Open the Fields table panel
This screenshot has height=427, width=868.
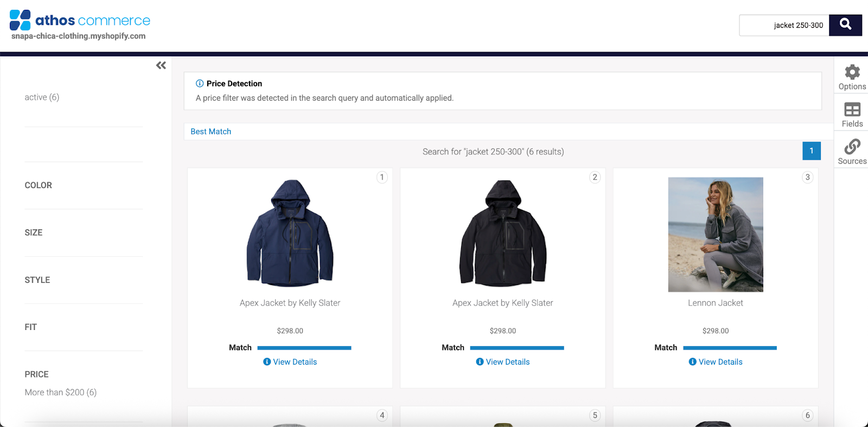pos(852,115)
